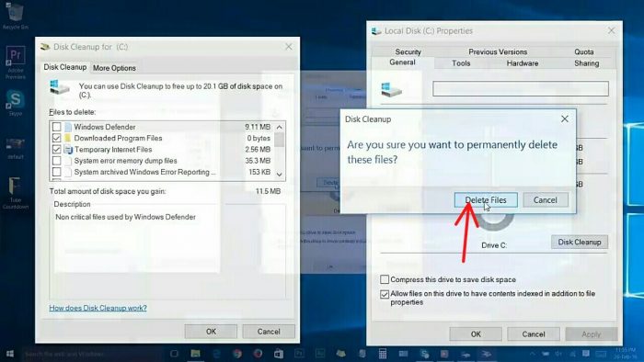Image resolution: width=644 pixels, height=362 pixels.
Task: Open Adobe Premiere desktop shortcut
Action: pos(16,62)
